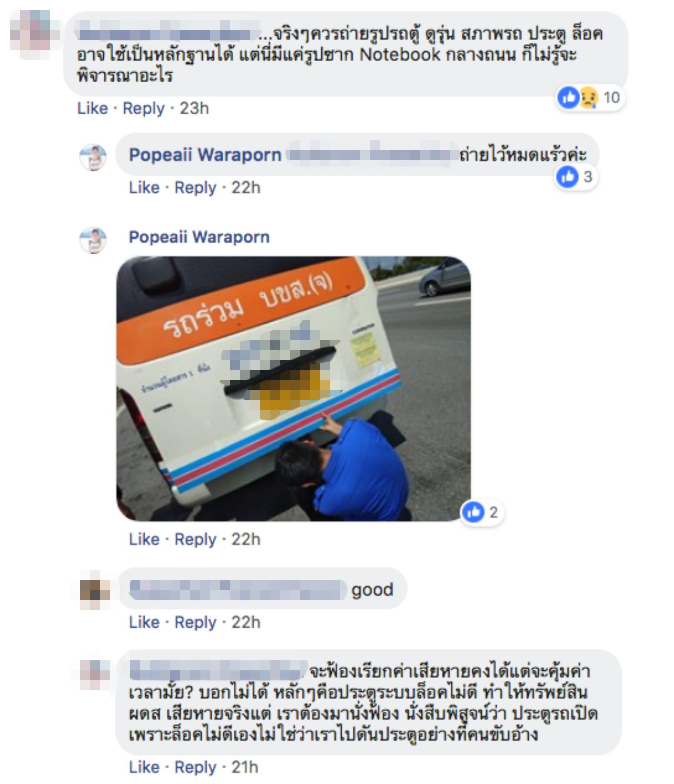
Task: Open Popeaii Waraporn's avatar above the photo
Action: [93, 240]
